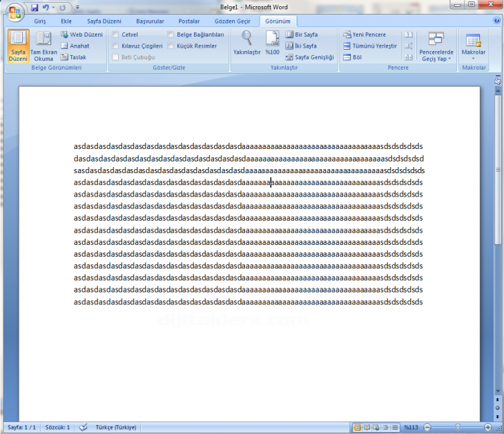Enable the Cetvel ruler checkbox

(x=115, y=34)
